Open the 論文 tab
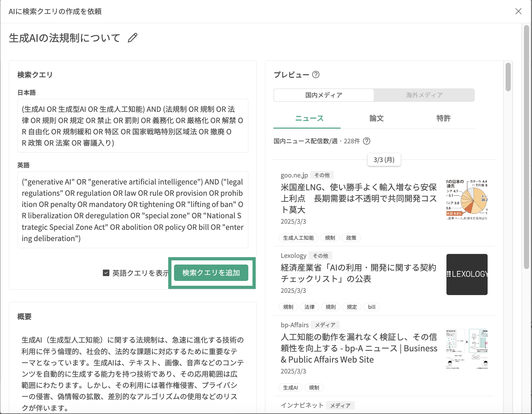532x414 pixels. 376,118
